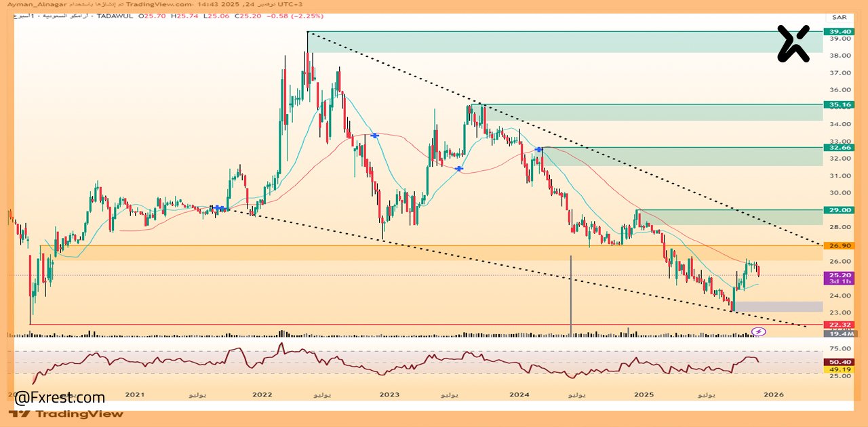Click the 19.4M volume label
This screenshot has width=868, height=427.
(838, 333)
